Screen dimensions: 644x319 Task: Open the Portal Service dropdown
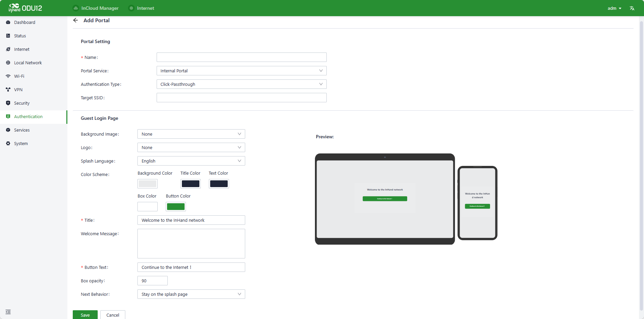(241, 71)
